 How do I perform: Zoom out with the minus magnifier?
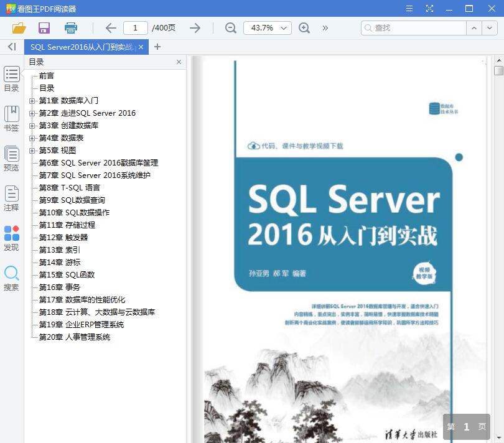point(230,28)
